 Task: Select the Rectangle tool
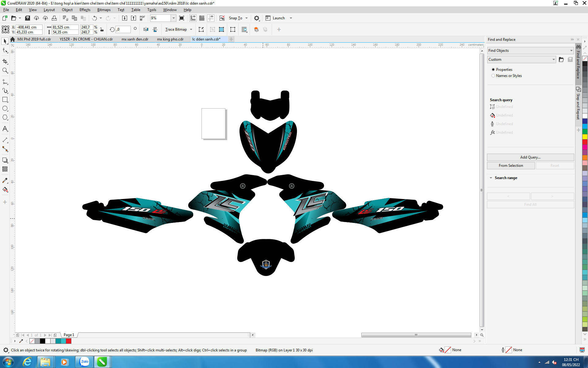(5, 100)
